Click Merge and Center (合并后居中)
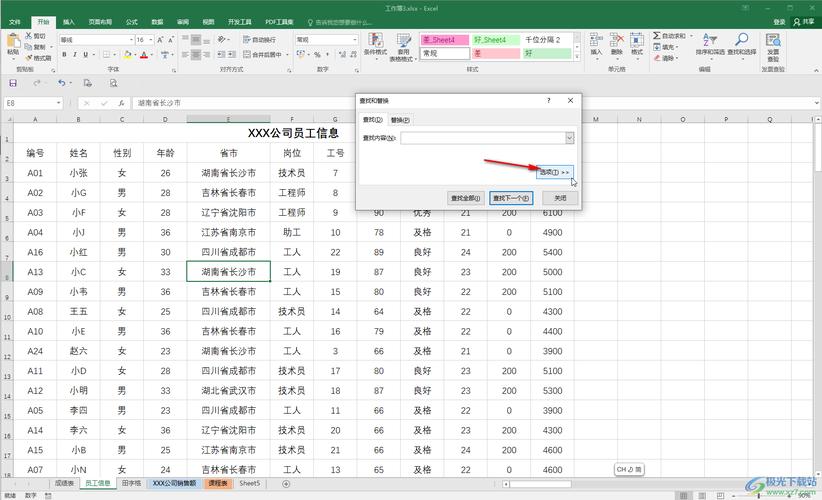The width and height of the screenshot is (822, 500). coord(263,55)
